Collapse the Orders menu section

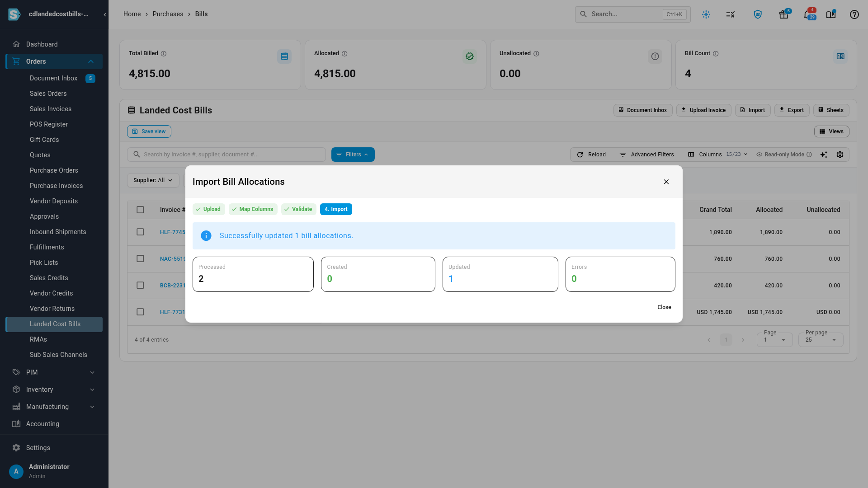pyautogui.click(x=54, y=61)
